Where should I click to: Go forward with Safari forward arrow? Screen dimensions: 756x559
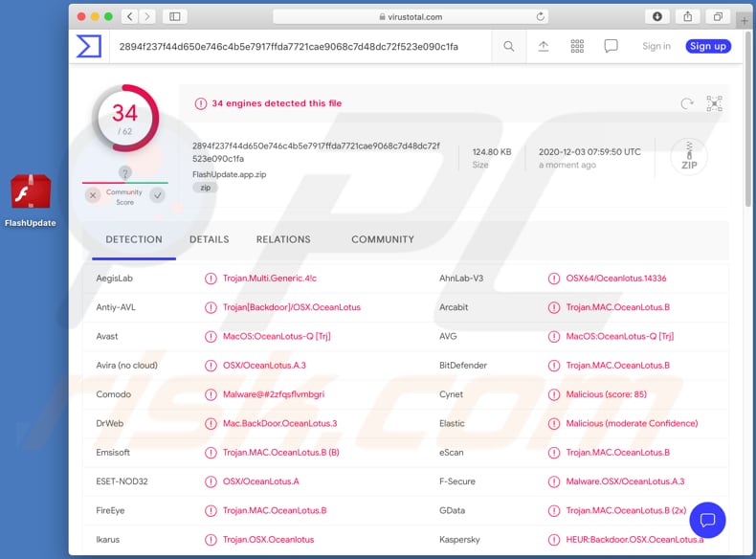[147, 17]
